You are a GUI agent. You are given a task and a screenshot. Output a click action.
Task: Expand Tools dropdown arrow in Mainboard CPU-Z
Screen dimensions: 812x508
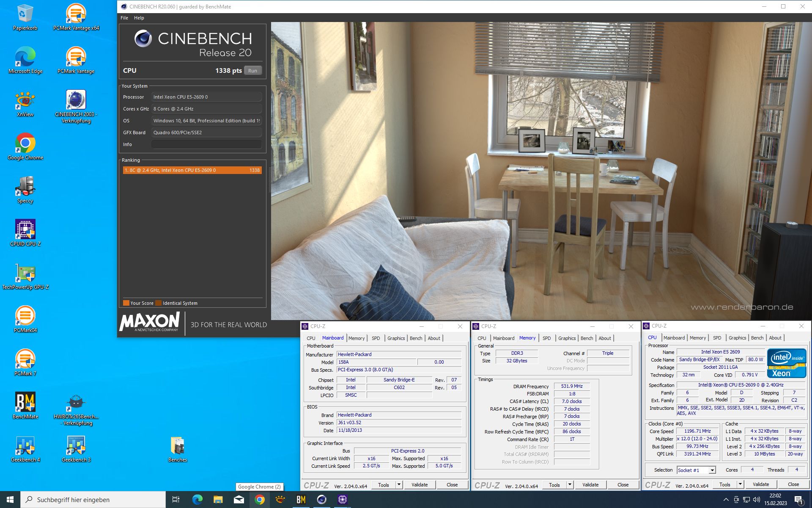399,485
